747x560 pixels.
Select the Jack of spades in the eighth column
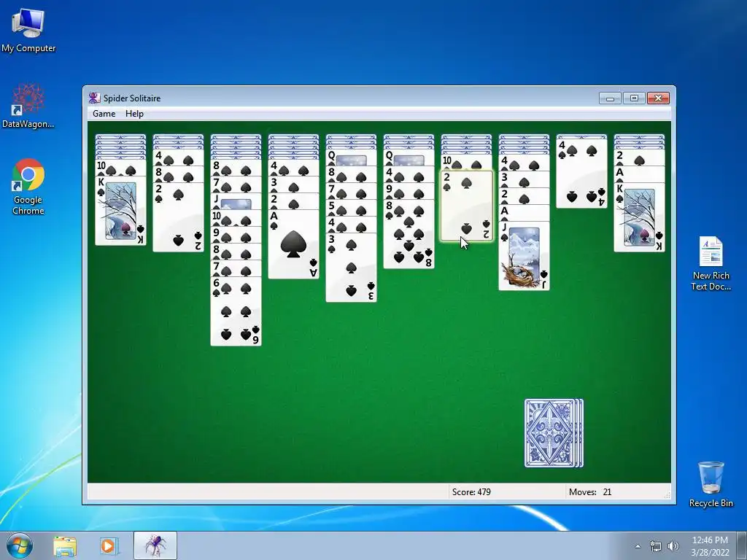[x=524, y=256]
